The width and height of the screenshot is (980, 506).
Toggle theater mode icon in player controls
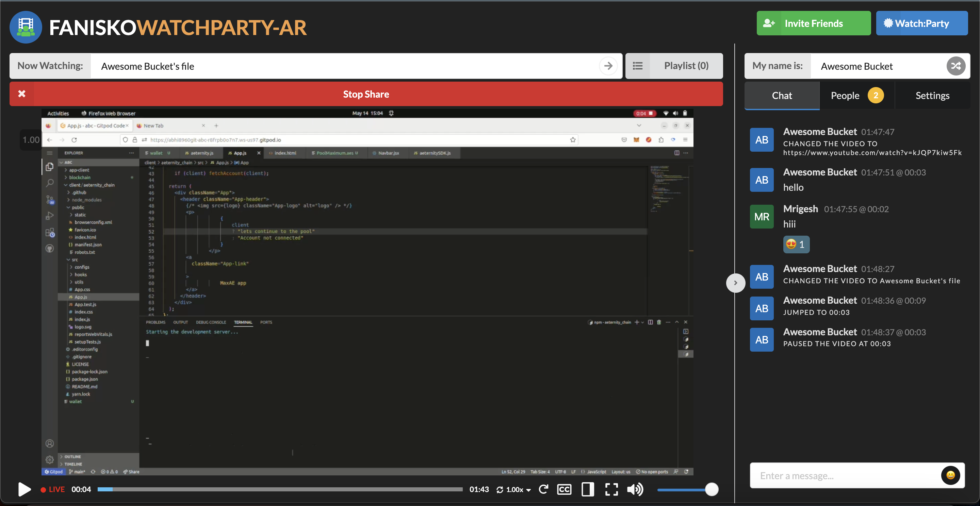587,489
